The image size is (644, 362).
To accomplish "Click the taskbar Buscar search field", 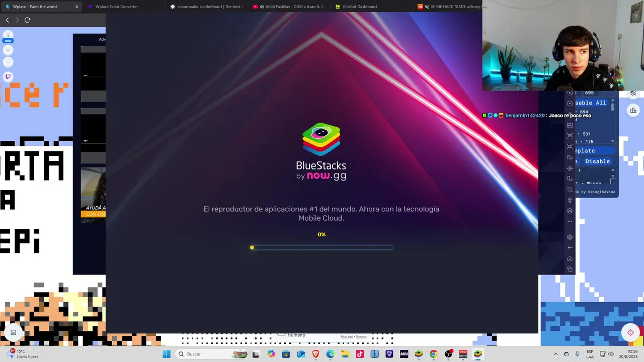I will tap(212, 354).
